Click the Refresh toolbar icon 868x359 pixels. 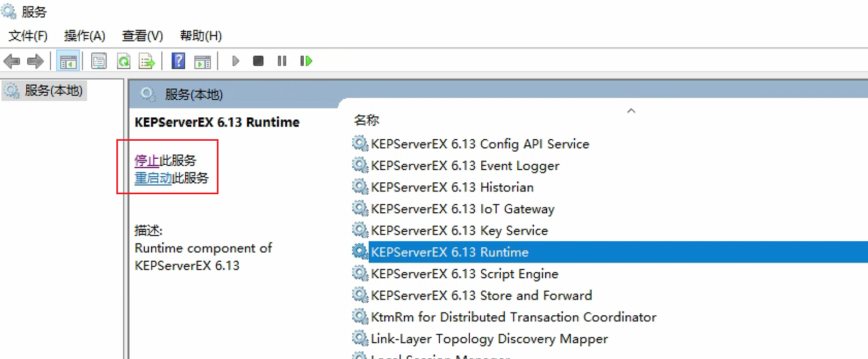coord(124,61)
